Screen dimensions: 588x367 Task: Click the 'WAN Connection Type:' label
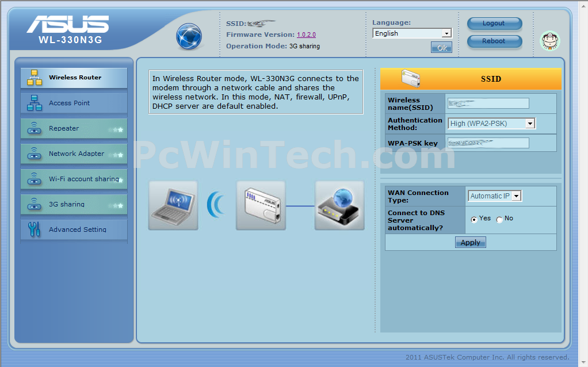pyautogui.click(x=418, y=196)
